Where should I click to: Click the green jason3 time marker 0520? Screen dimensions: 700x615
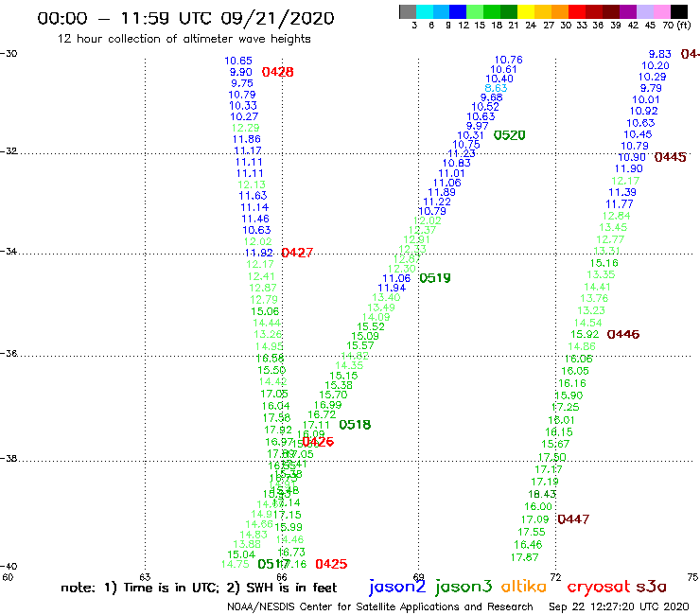click(509, 135)
